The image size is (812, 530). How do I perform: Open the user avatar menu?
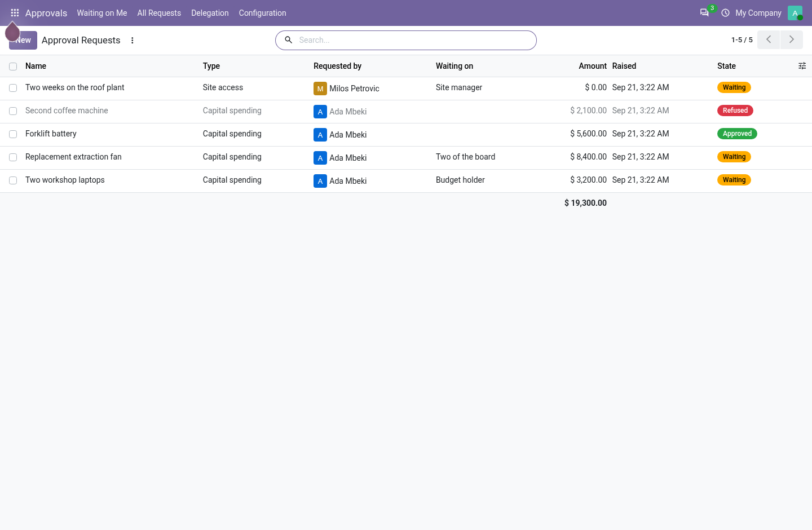[795, 12]
